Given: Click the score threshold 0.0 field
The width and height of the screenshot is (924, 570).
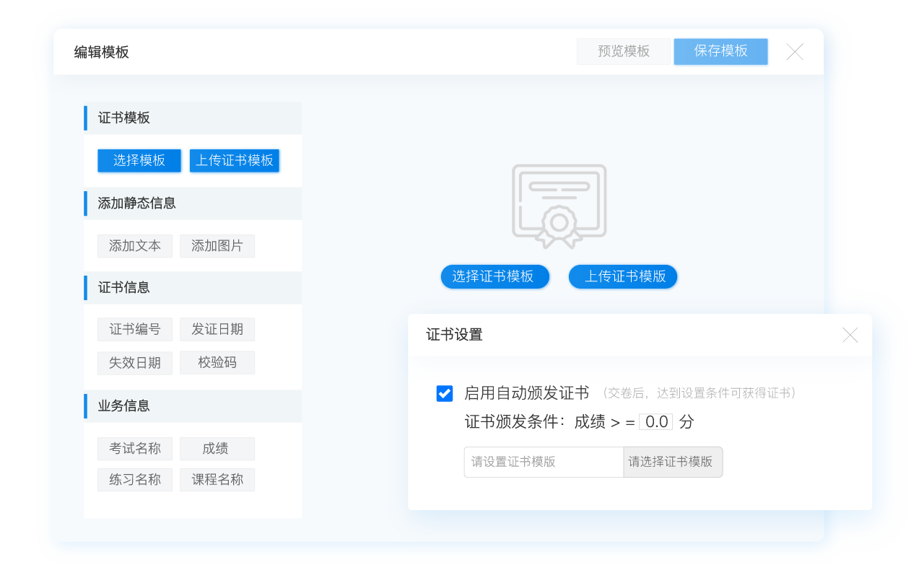Looking at the screenshot, I should (656, 422).
